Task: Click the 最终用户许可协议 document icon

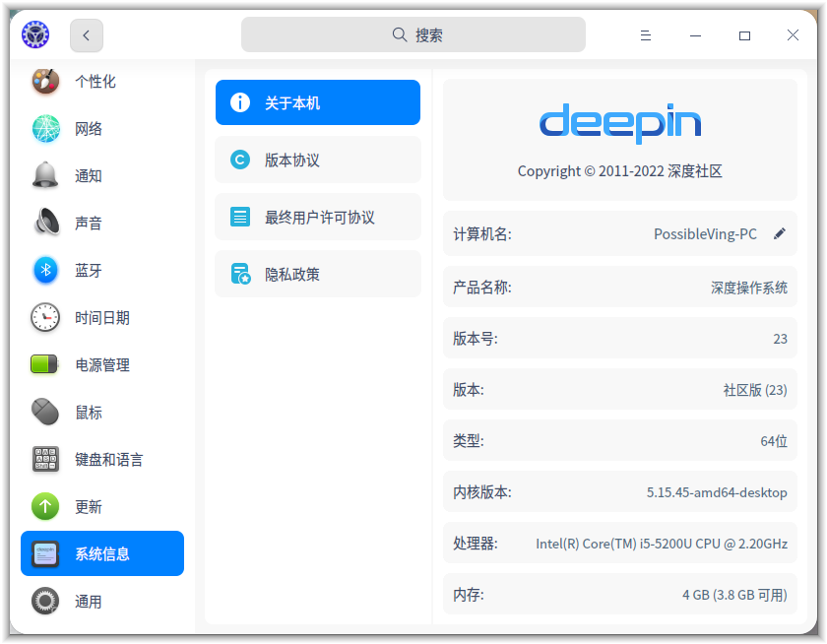Action: click(x=240, y=217)
